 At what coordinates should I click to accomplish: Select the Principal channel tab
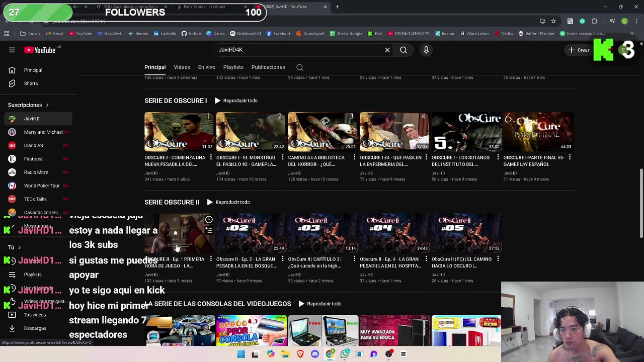155,67
